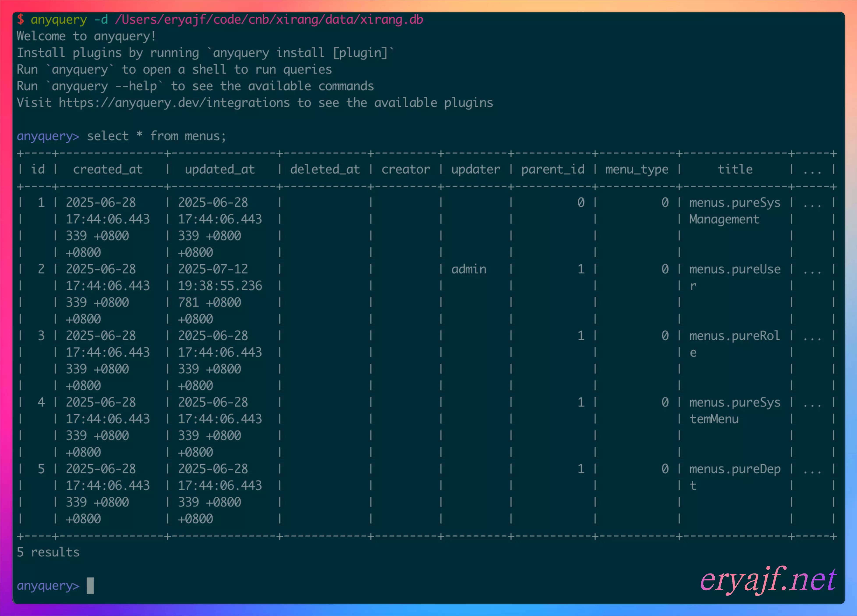
Task: Click the 'deleted_at' column header
Action: [325, 169]
